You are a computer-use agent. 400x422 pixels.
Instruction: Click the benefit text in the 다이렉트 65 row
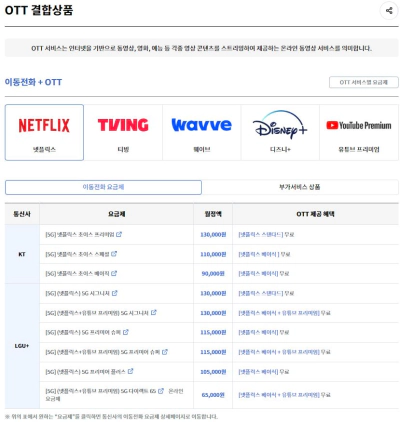coord(284,395)
